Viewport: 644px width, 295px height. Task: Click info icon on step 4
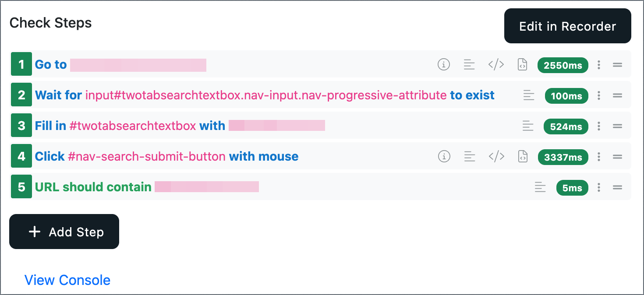tap(444, 157)
